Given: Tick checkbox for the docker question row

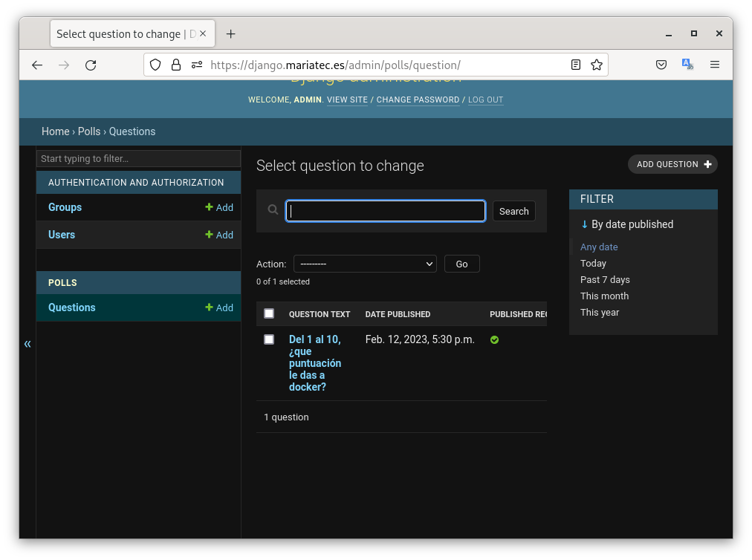Looking at the screenshot, I should pos(269,339).
